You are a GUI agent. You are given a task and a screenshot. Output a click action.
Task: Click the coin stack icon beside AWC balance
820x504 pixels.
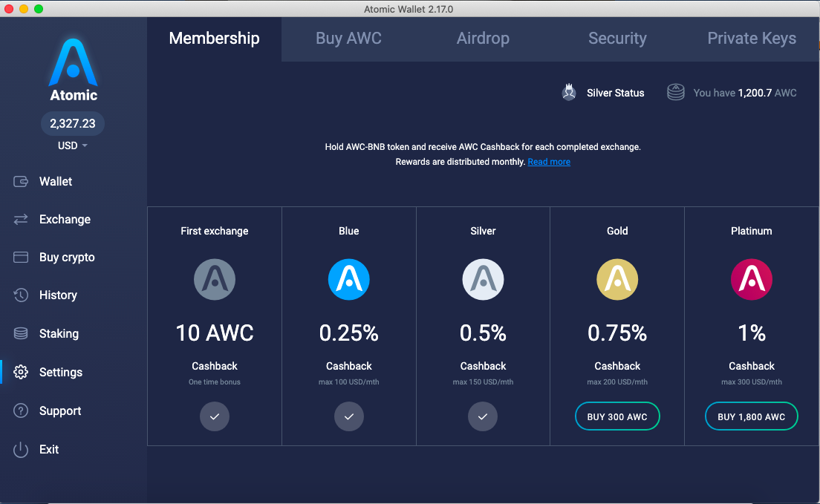coord(676,93)
